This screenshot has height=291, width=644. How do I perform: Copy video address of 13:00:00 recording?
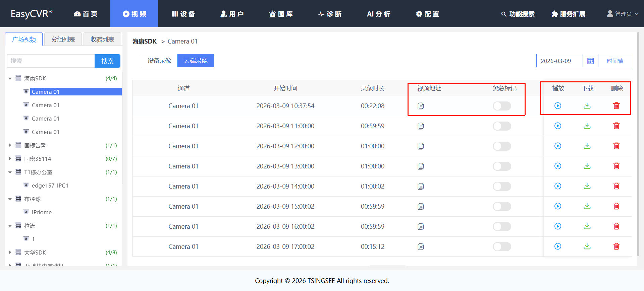421,166
